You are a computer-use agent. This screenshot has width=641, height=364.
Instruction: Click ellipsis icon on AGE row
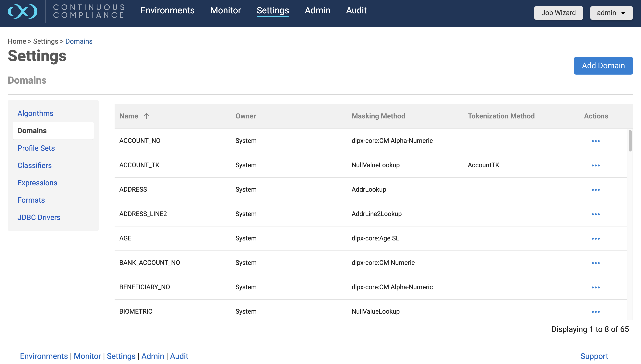[596, 238]
